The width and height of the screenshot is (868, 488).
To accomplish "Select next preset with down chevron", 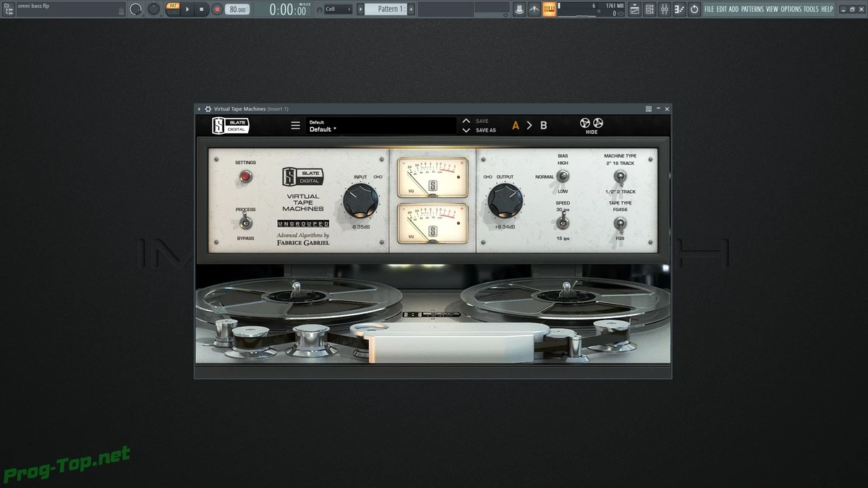I will click(467, 130).
